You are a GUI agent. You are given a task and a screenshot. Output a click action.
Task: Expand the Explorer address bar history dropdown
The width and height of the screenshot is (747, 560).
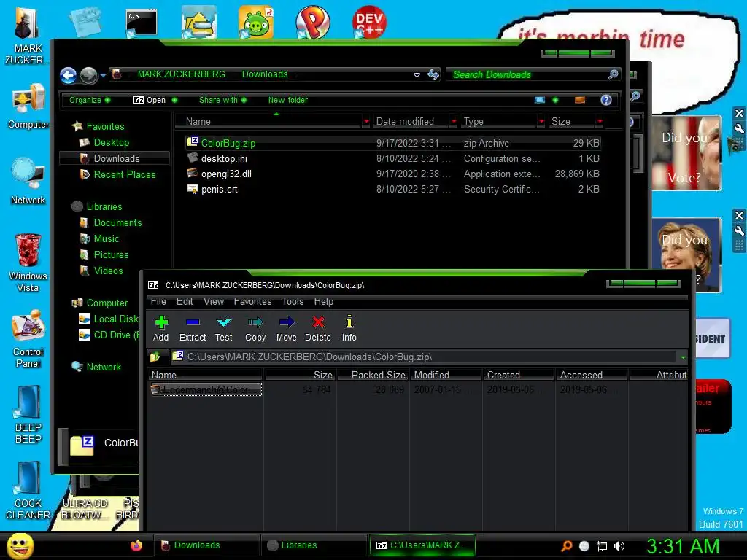click(x=417, y=75)
